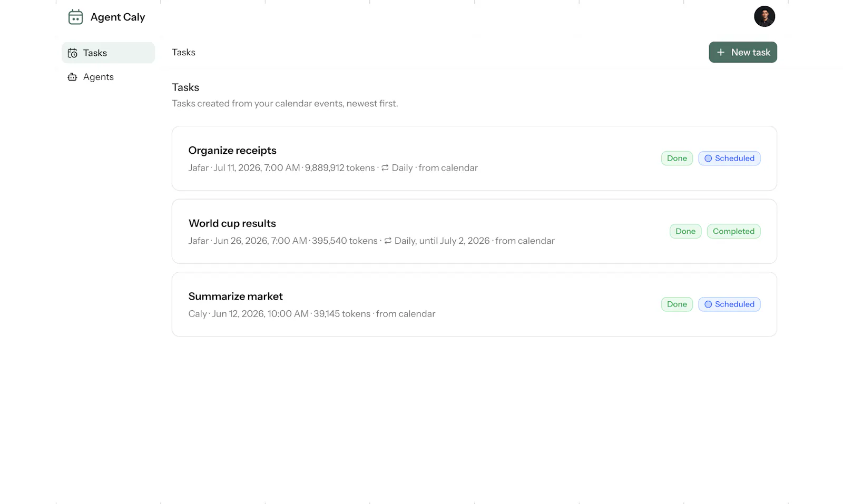843x504 pixels.
Task: Click the circle icon in Organize receipts Scheduled badge
Action: point(708,159)
